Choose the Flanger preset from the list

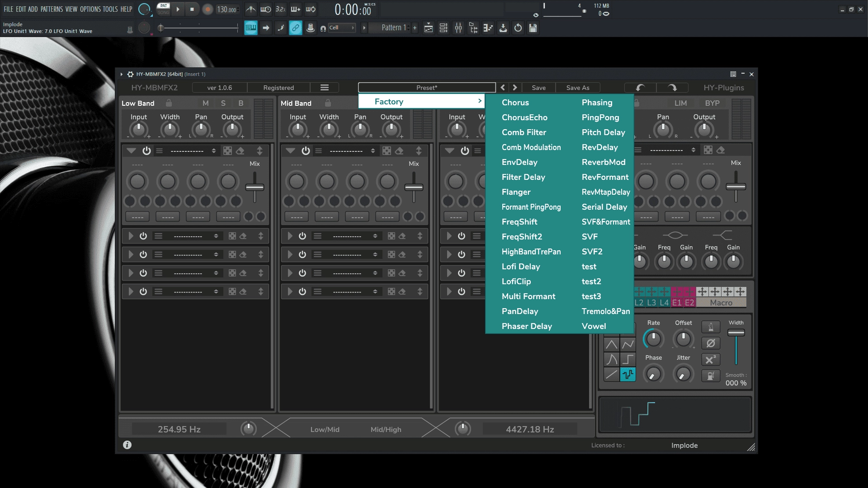tap(516, 192)
